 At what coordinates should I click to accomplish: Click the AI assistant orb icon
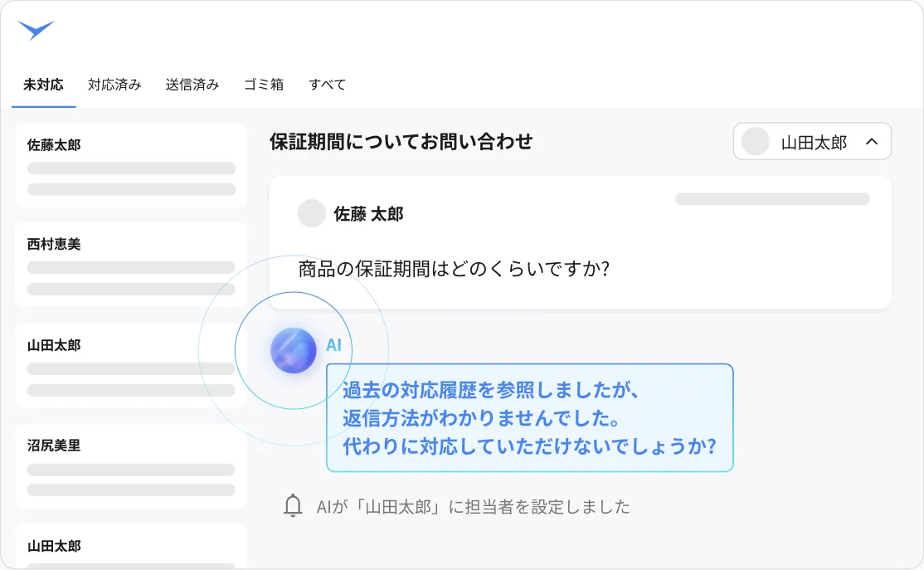tap(294, 350)
